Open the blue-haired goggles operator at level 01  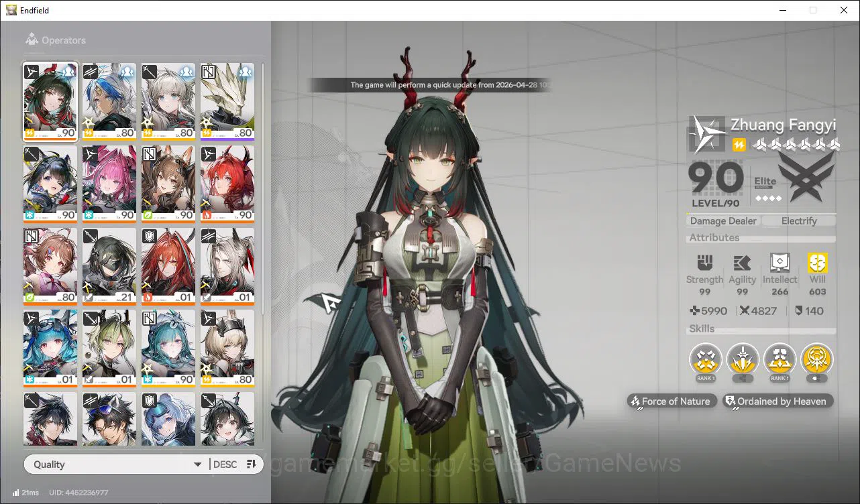50,349
